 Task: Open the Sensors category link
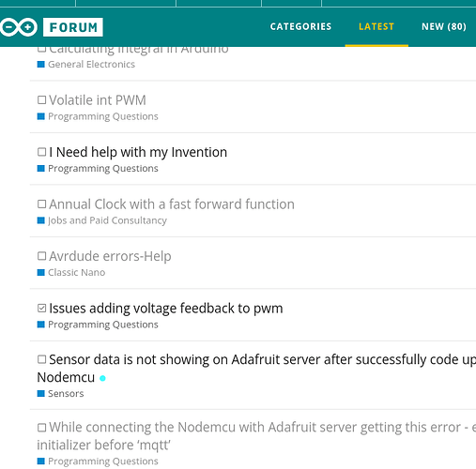point(66,393)
